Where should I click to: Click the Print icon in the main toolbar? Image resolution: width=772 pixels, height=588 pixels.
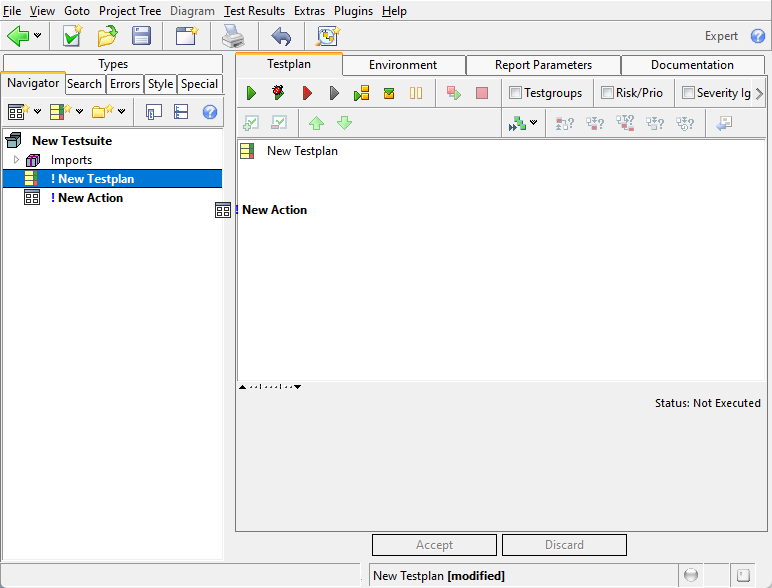tap(232, 36)
